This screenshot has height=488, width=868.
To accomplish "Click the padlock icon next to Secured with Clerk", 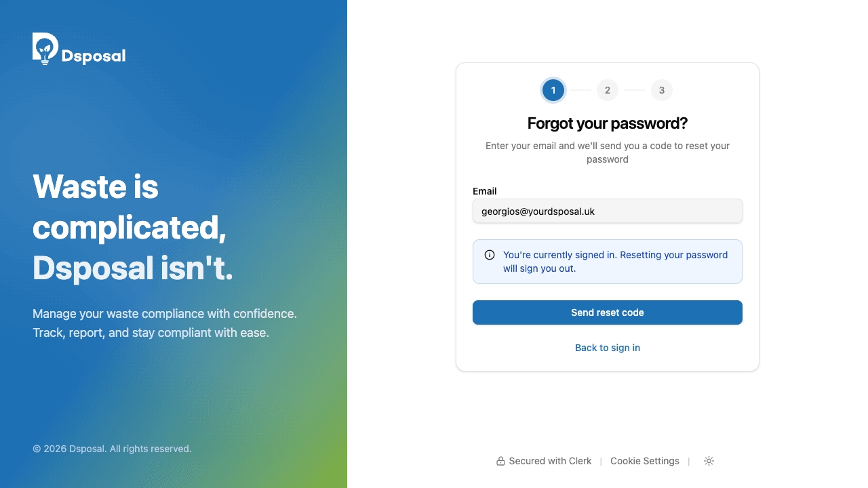I will click(x=500, y=461).
